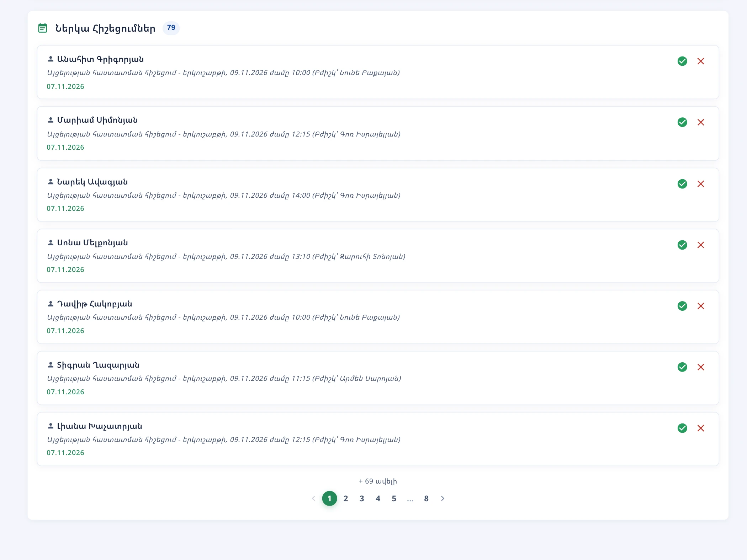Image resolution: width=747 pixels, height=560 pixels.
Task: Click the name Լիանա Խաչատրյան
Action: point(100,426)
